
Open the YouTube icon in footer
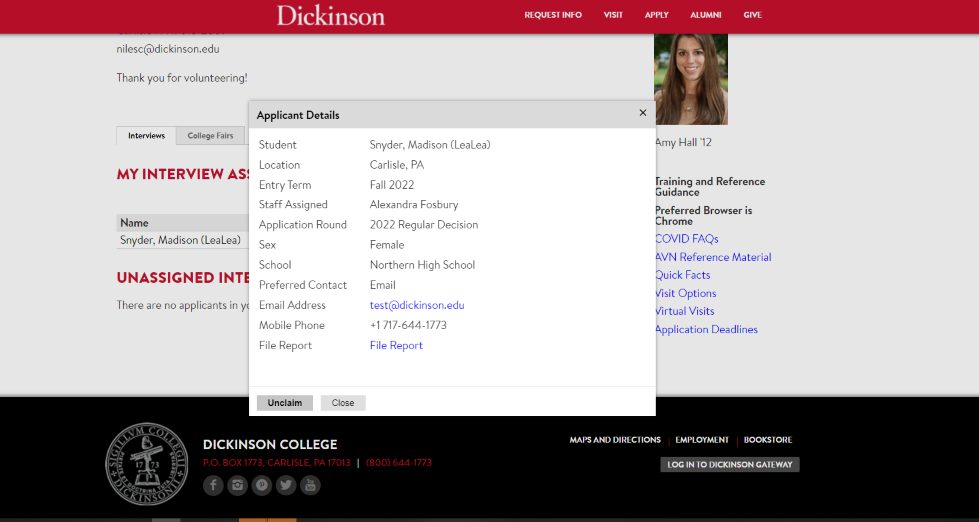pos(310,485)
